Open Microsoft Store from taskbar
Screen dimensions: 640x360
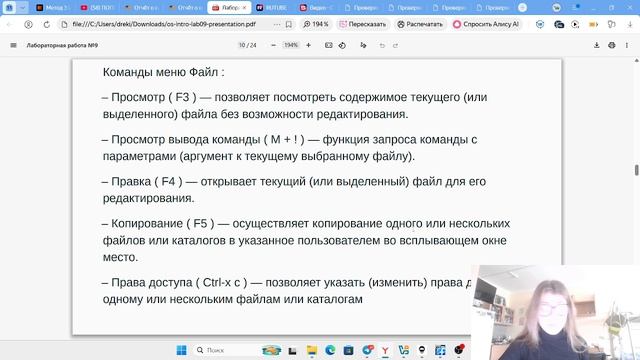pyautogui.click(x=349, y=350)
